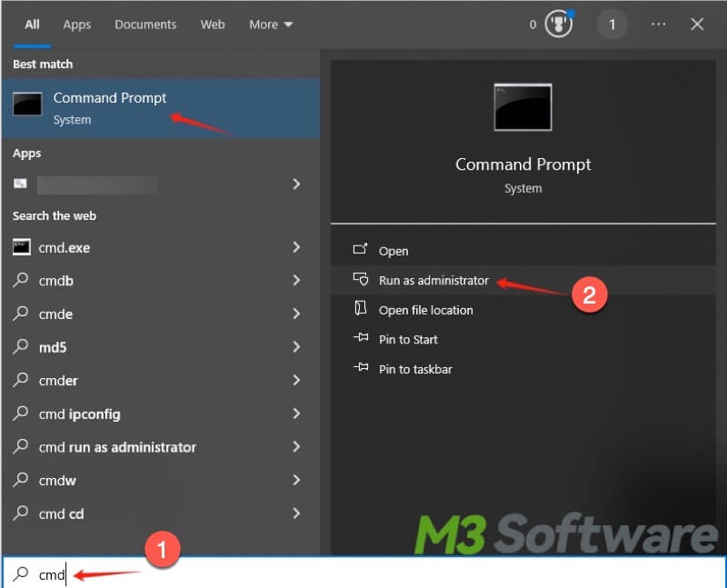Screen dimensions: 727x588
Task: Click the cmd.exe icon in web results
Action: tap(22, 247)
